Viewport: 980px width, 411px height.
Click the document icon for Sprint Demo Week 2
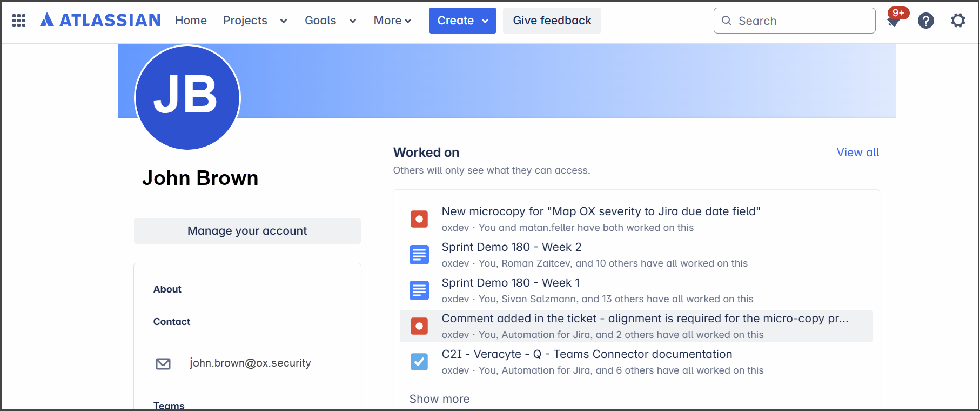[419, 255]
